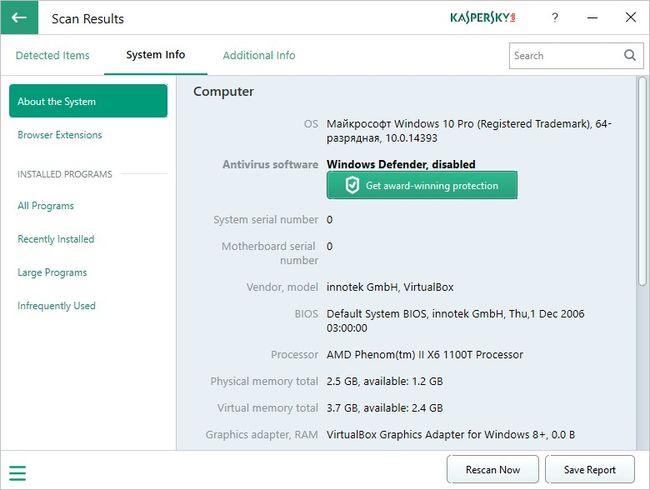The image size is (650, 490).
Task: Click the search magnifier icon
Action: [x=630, y=55]
